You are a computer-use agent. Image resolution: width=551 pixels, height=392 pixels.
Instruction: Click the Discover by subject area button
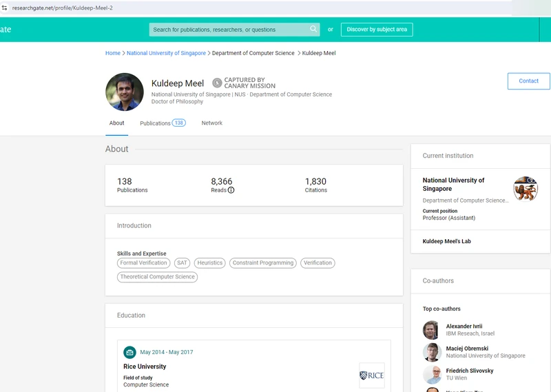[377, 30]
